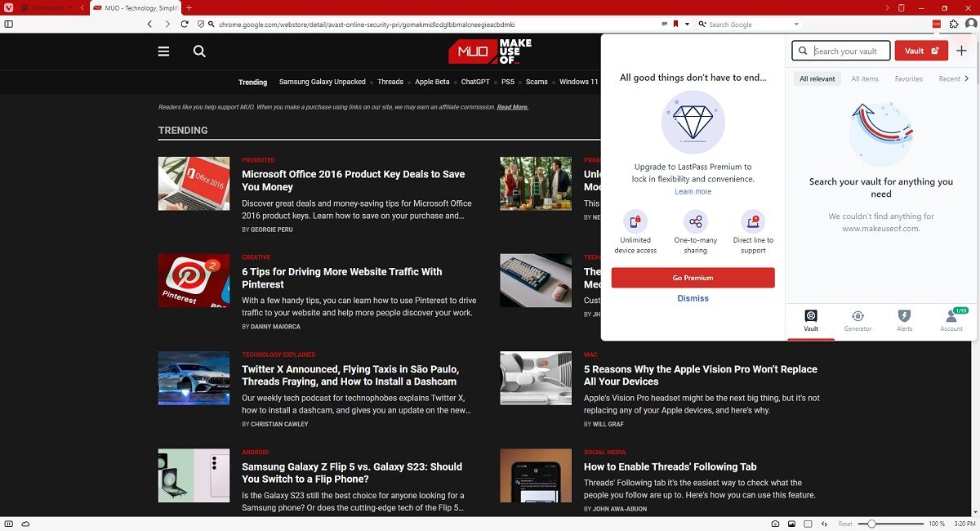Toggle the Vivaldi side panel
This screenshot has height=531, width=980.
(9, 24)
